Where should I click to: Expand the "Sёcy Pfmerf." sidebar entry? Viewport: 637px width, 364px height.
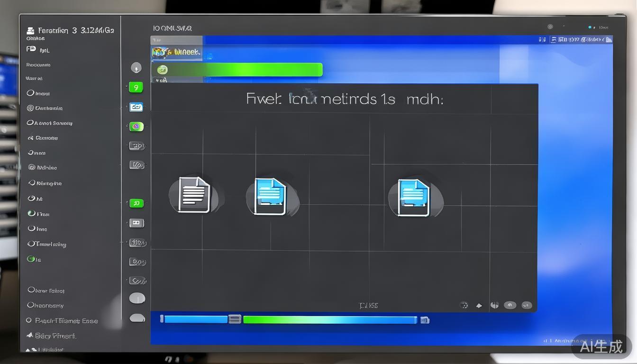tap(51, 336)
